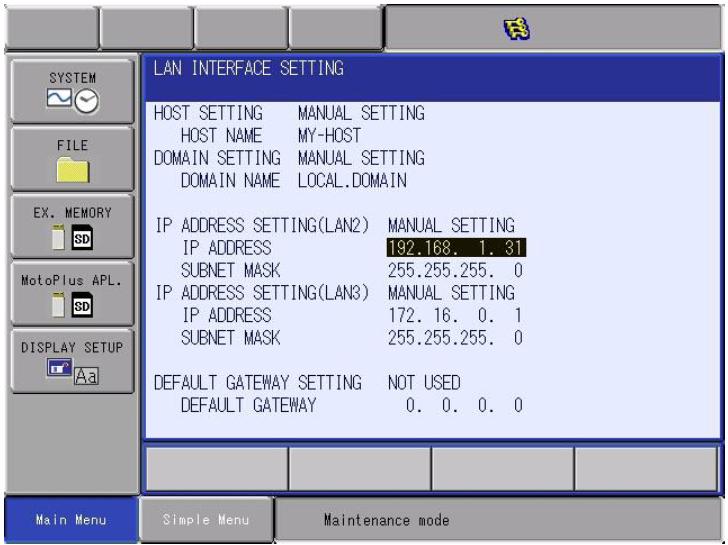Change LAN3 IP ADDRESS SETTING mode
This screenshot has width=728, height=545.
pyautogui.click(x=451, y=293)
